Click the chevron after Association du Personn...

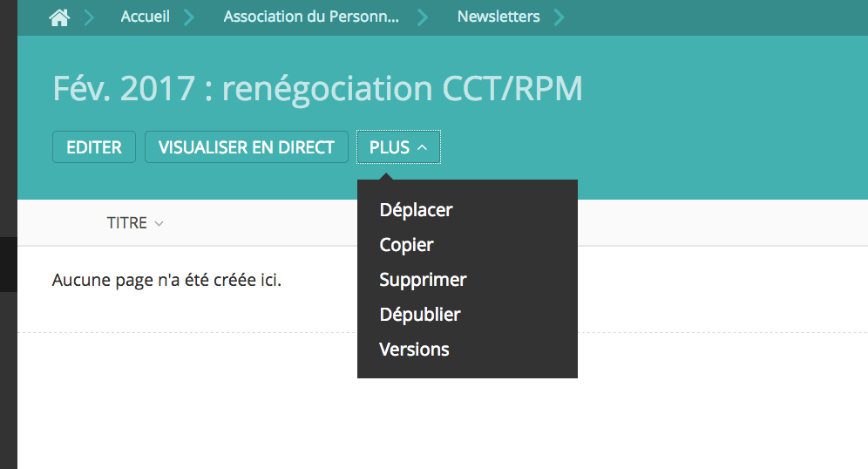423,17
